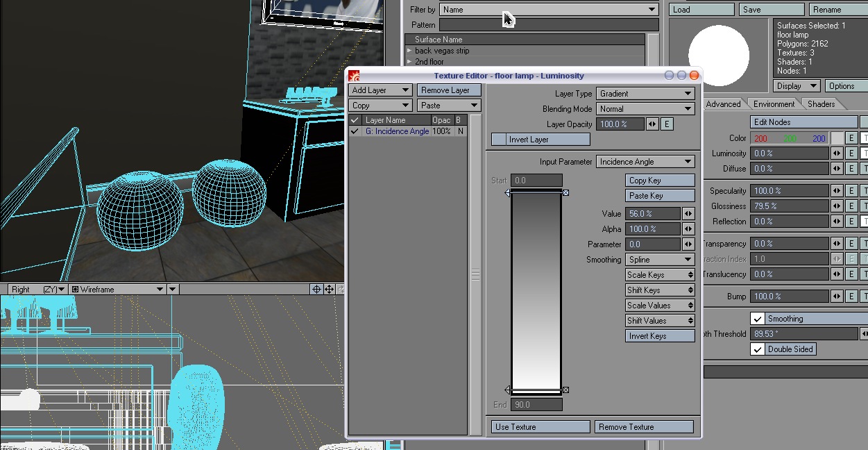The width and height of the screenshot is (868, 450).
Task: Open the Blending Mode dropdown set to Normal
Action: click(645, 109)
